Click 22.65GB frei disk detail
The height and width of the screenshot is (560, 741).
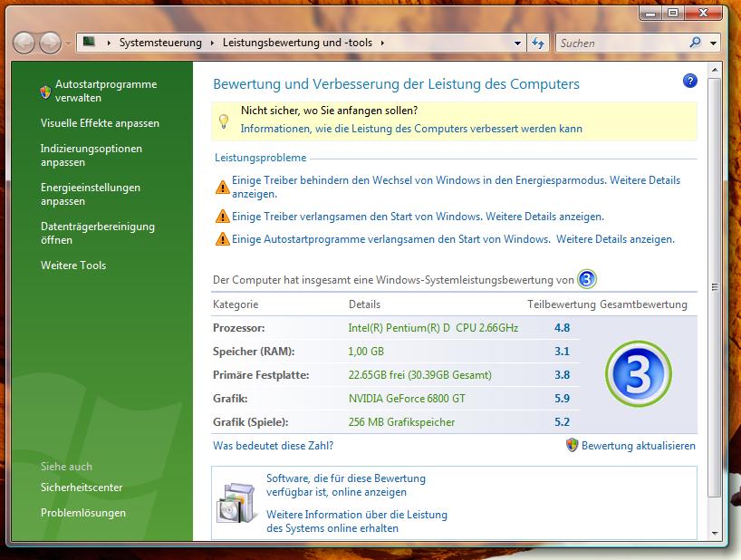click(419, 375)
